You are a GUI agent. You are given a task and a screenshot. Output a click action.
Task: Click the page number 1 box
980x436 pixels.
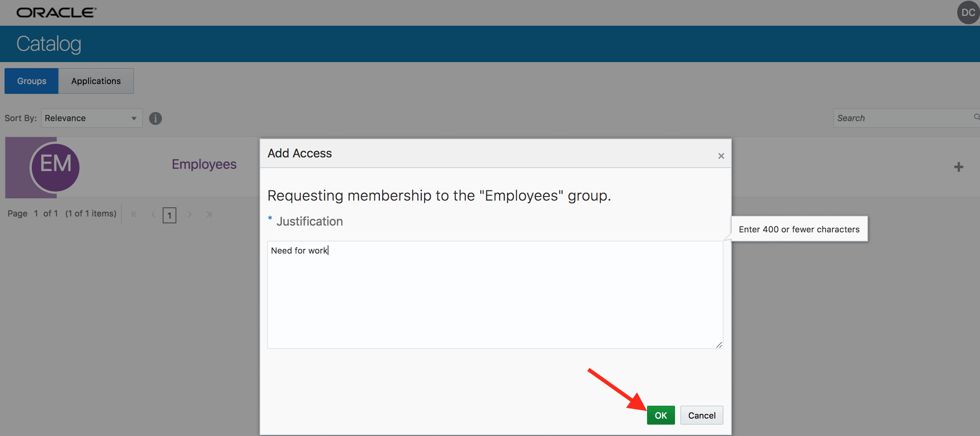169,215
